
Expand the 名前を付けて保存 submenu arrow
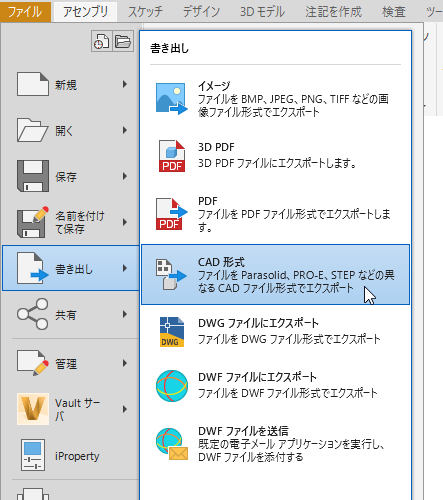(x=125, y=222)
